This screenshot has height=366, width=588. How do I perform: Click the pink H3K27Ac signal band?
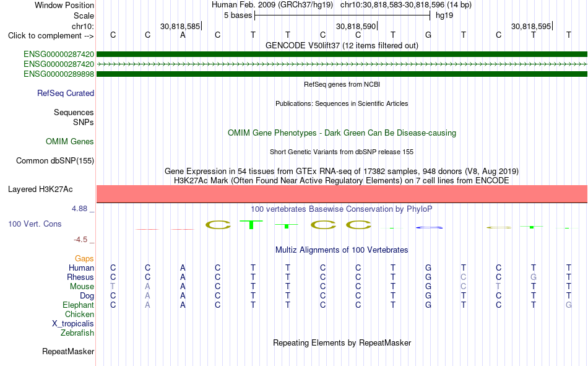coord(342,194)
